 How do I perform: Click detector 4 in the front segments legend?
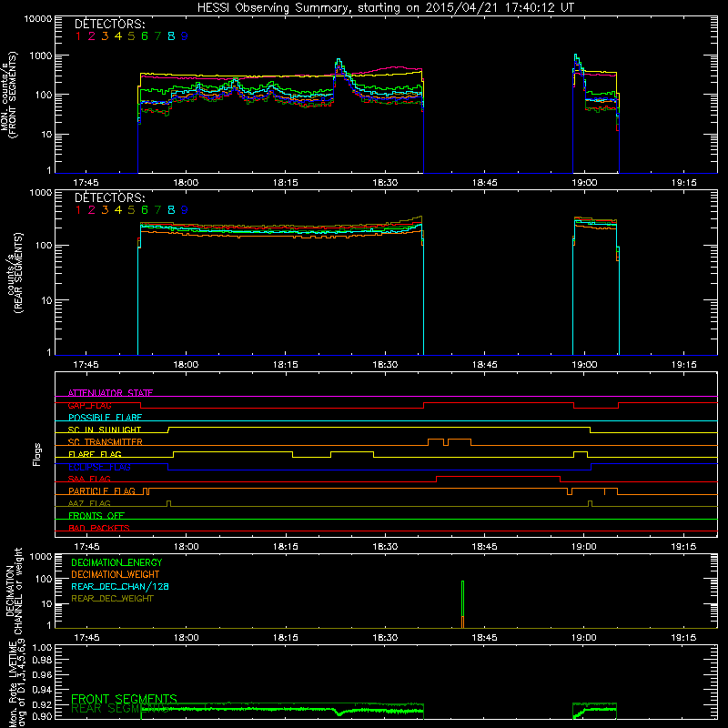(x=118, y=36)
